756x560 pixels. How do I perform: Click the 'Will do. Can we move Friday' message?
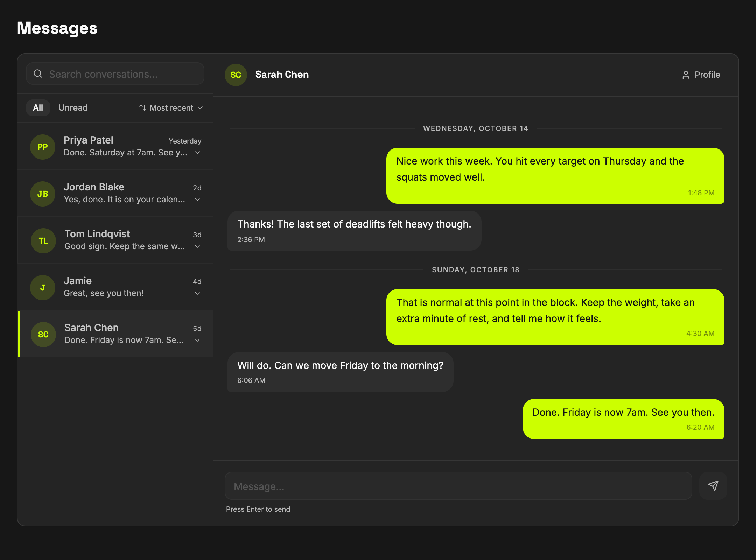340,372
